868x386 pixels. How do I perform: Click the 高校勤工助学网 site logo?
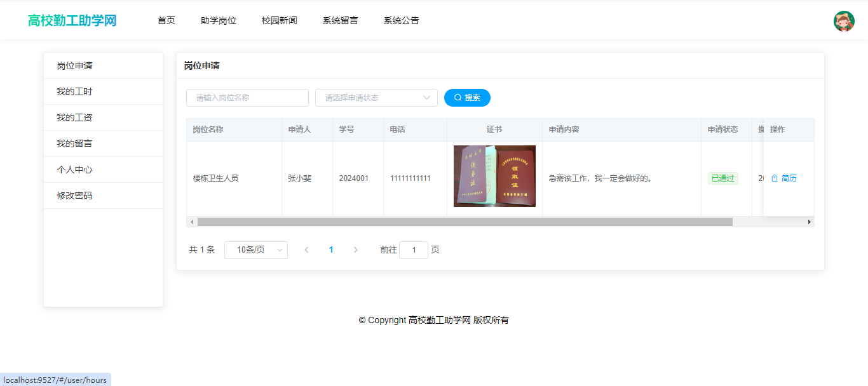[72, 20]
